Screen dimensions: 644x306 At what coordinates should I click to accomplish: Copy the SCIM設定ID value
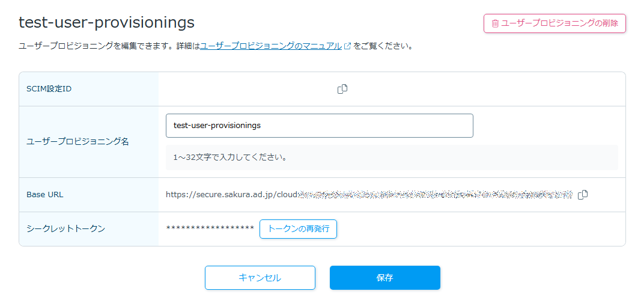[x=342, y=89]
